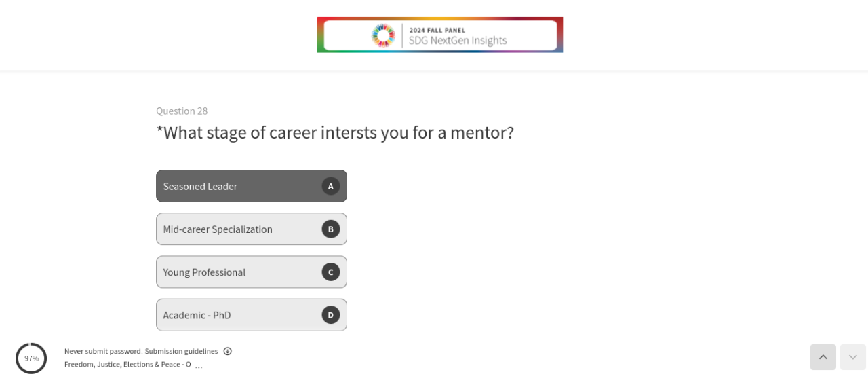Click the download icon beside Submission guidelines

pos(228,351)
